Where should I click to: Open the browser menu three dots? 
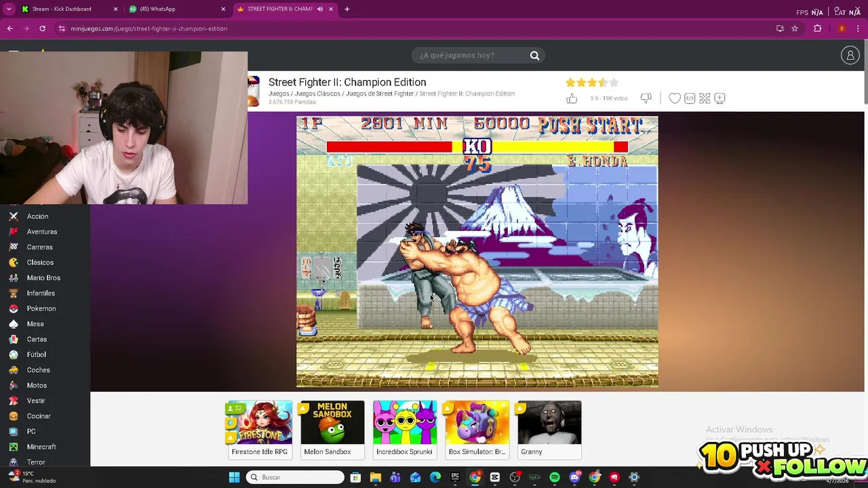859,28
